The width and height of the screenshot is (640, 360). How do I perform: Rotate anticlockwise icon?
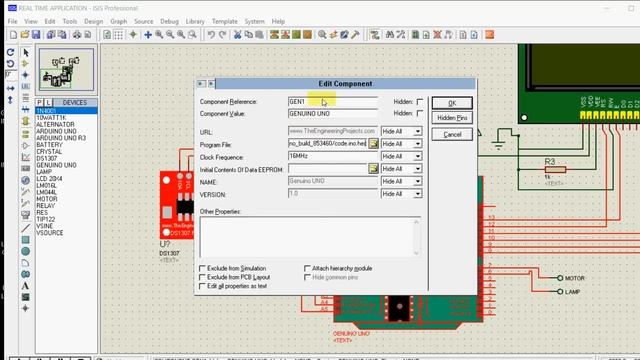pyautogui.click(x=11, y=64)
